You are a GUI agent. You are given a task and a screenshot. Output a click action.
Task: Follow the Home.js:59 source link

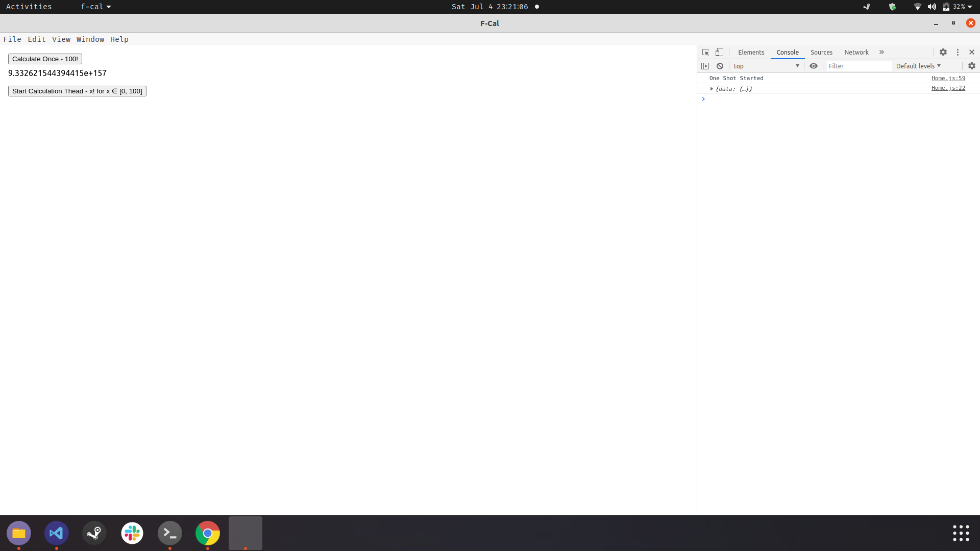click(948, 78)
